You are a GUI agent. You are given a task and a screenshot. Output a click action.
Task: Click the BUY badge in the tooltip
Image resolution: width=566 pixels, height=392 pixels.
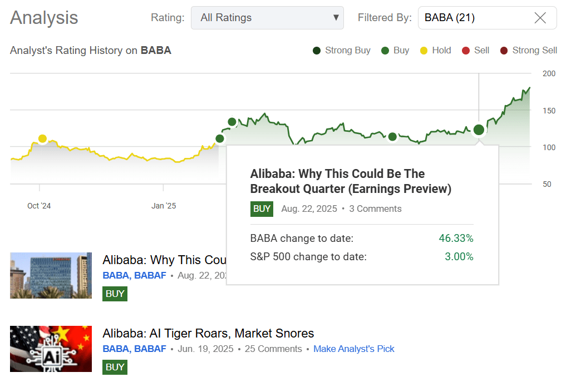click(x=262, y=209)
